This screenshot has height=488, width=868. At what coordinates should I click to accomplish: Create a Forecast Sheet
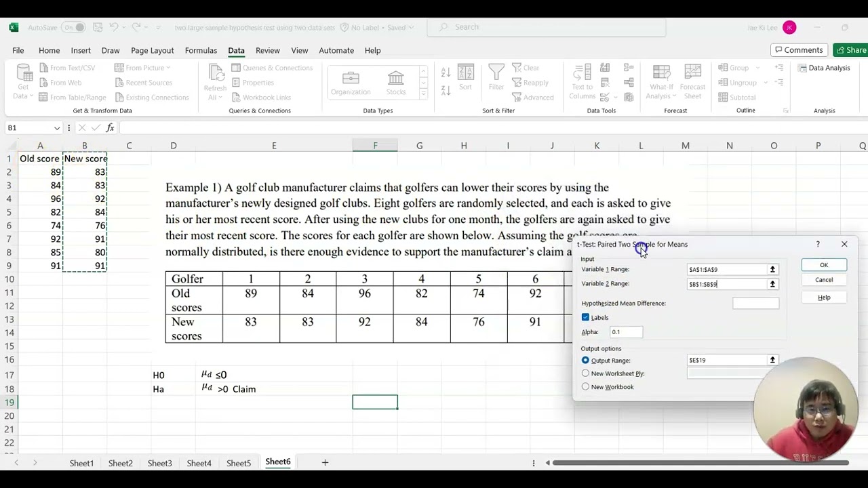click(692, 82)
